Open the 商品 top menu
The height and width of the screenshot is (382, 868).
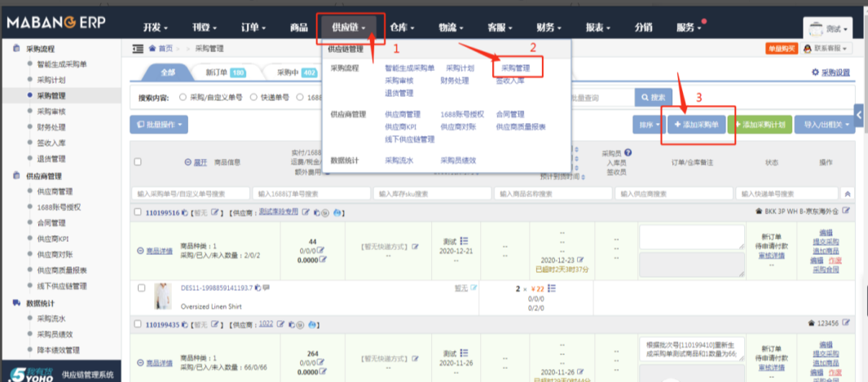[x=298, y=27]
